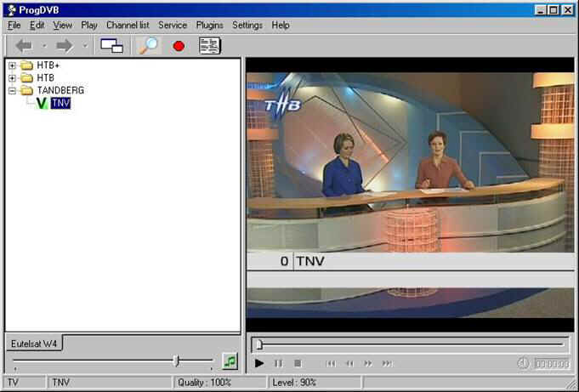Click the forward arrow toolbar button
579x392 pixels.
click(65, 46)
